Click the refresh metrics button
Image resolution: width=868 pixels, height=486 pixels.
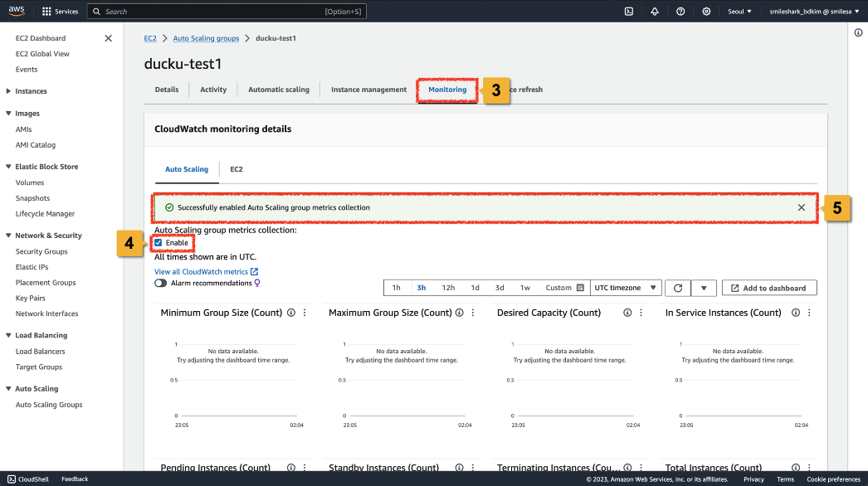click(678, 288)
